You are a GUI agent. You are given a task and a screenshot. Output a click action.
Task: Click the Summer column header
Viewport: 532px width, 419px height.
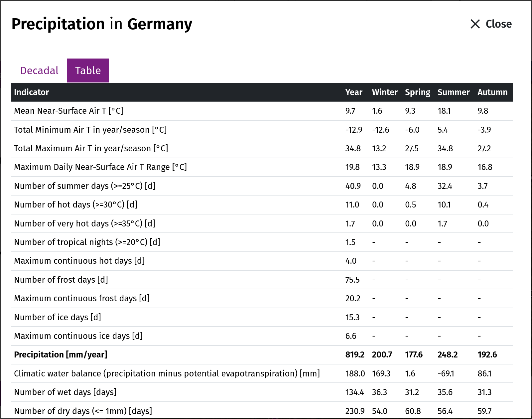(454, 92)
